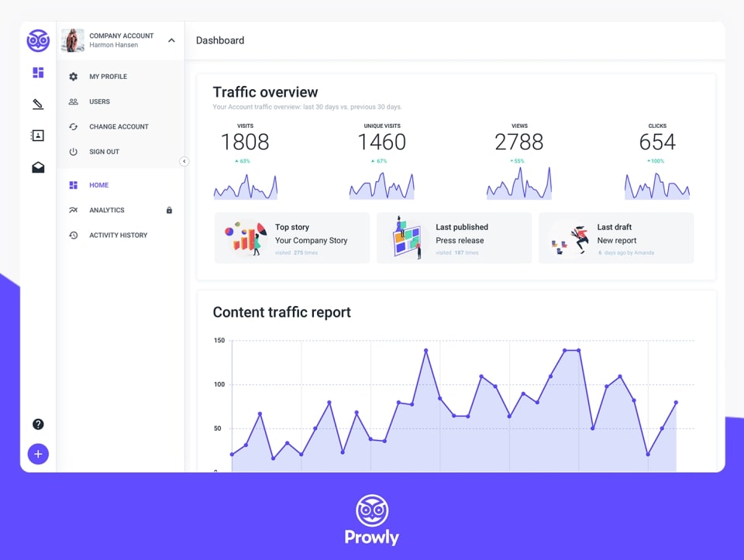Viewport: 744px width, 560px height.
Task: Open the story editor pen icon
Action: click(38, 104)
